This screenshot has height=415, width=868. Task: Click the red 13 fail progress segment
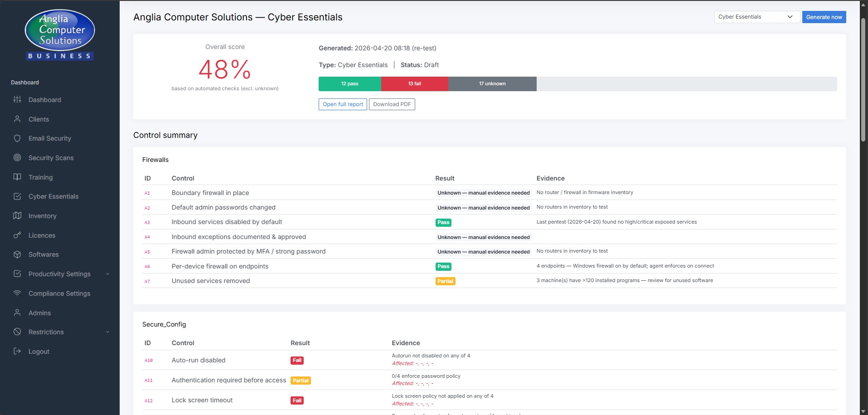pos(414,83)
